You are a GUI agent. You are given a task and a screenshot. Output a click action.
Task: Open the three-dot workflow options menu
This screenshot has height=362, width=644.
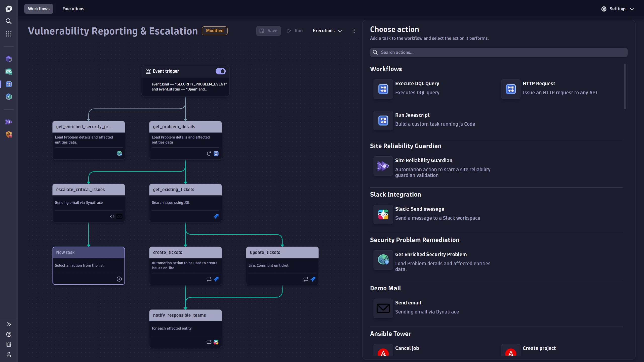tap(354, 31)
